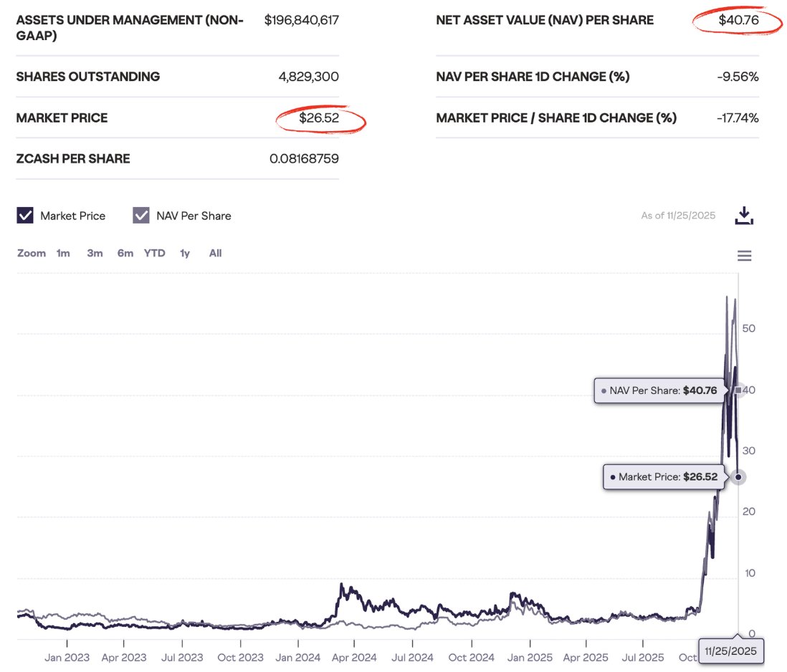Image resolution: width=787 pixels, height=672 pixels.
Task: Select the YTD zoom range
Action: coord(154,253)
